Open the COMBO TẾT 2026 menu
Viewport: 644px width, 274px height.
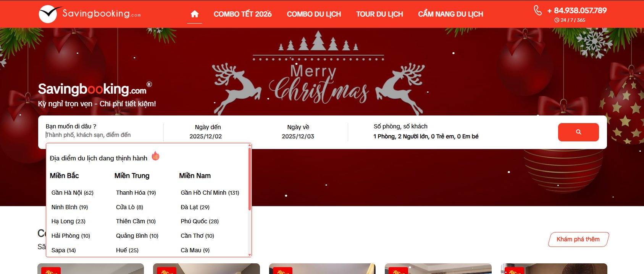(x=243, y=14)
